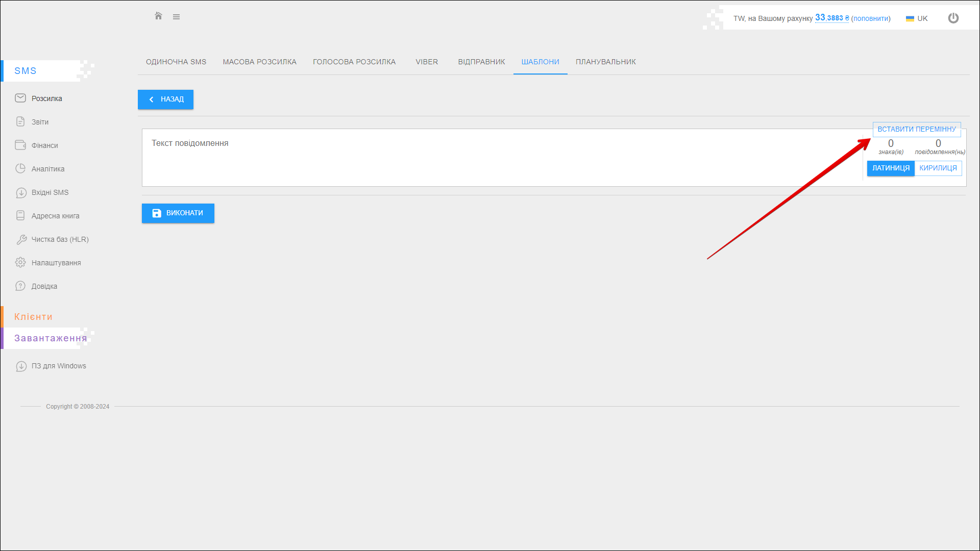Open Аналітика pie chart icon
980x551 pixels.
pos(20,168)
